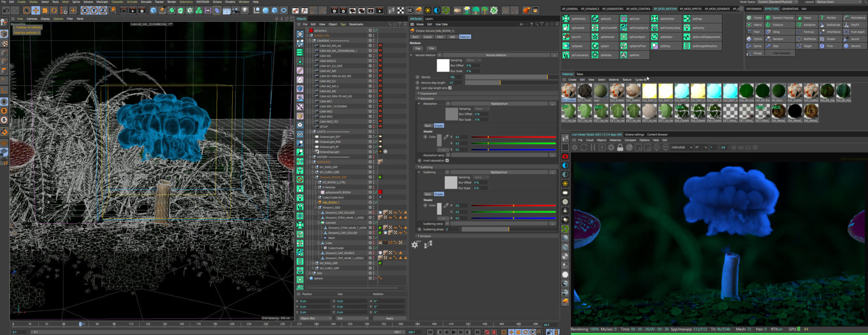
Task: Switch to the XP_DYNAMICS tab
Action: pyautogui.click(x=590, y=9)
